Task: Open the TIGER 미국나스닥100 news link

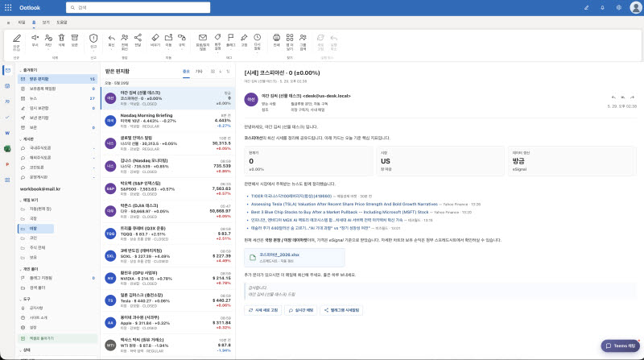Action: coord(291,197)
